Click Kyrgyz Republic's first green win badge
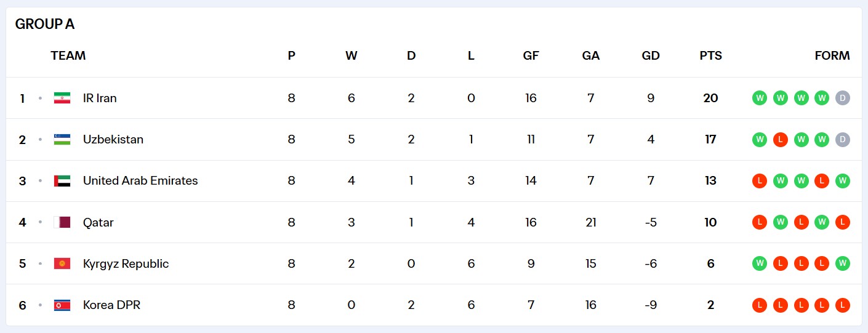 tap(760, 263)
